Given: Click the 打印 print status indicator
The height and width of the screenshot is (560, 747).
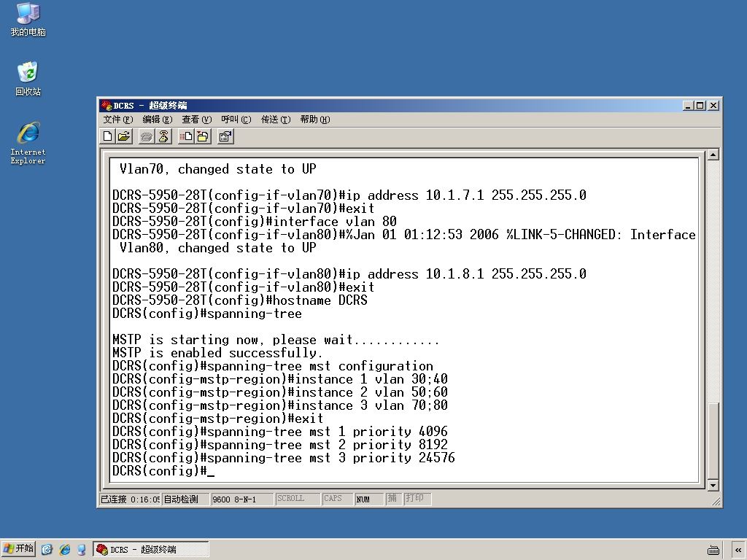Looking at the screenshot, I should [417, 499].
